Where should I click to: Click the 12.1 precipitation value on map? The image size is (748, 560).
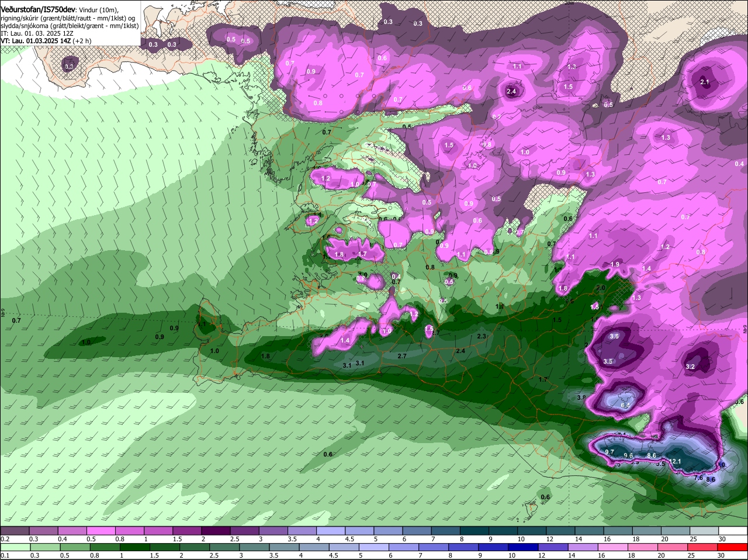pos(676,461)
